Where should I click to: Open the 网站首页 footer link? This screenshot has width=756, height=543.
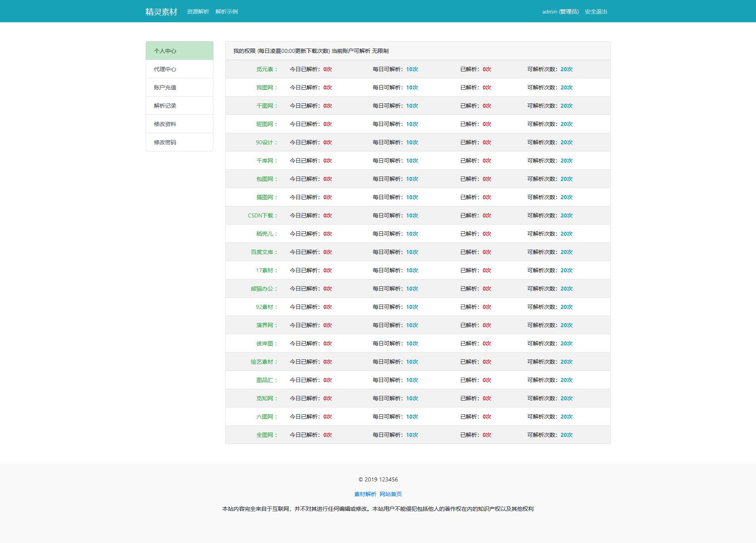pyautogui.click(x=391, y=494)
